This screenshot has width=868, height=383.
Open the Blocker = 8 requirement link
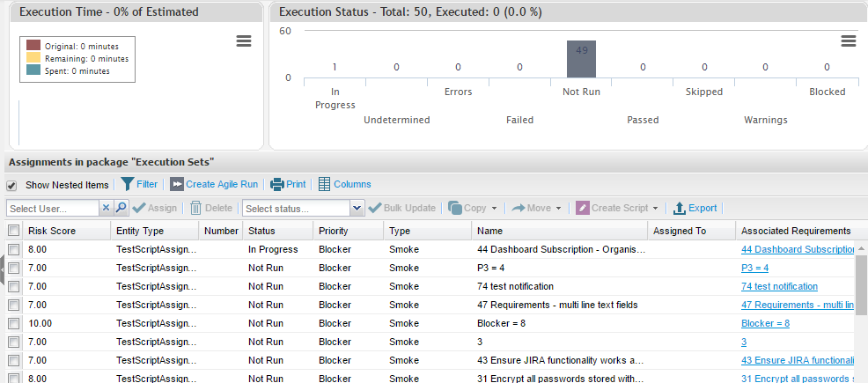pyautogui.click(x=765, y=323)
